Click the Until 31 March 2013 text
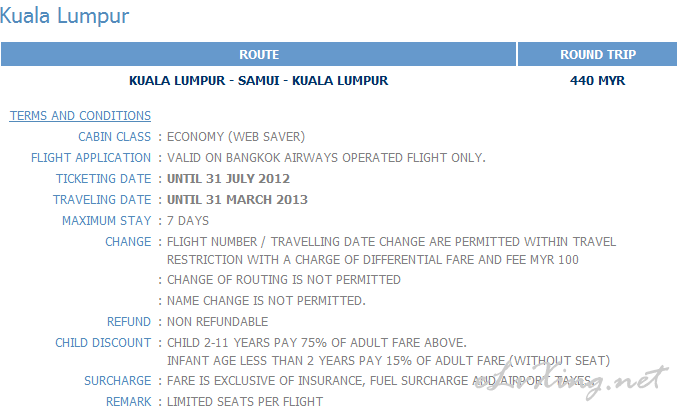 click(x=237, y=200)
